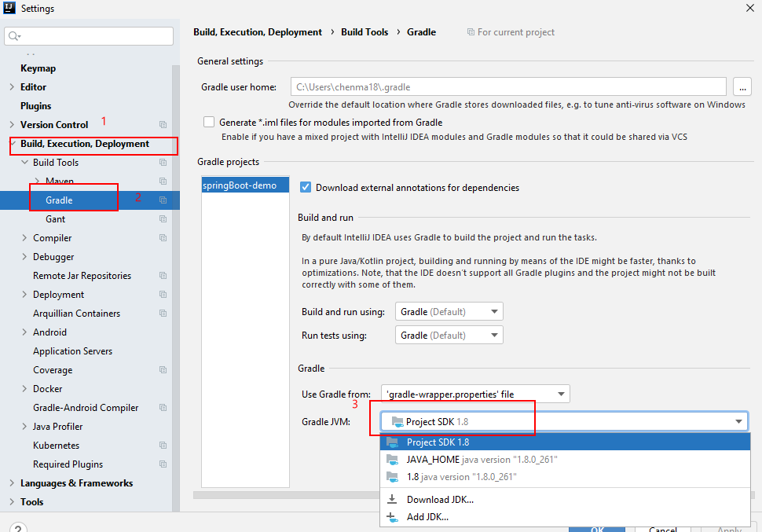Screen dimensions: 762x532
Task: Select Gradle under Build Tools
Action: 58,200
